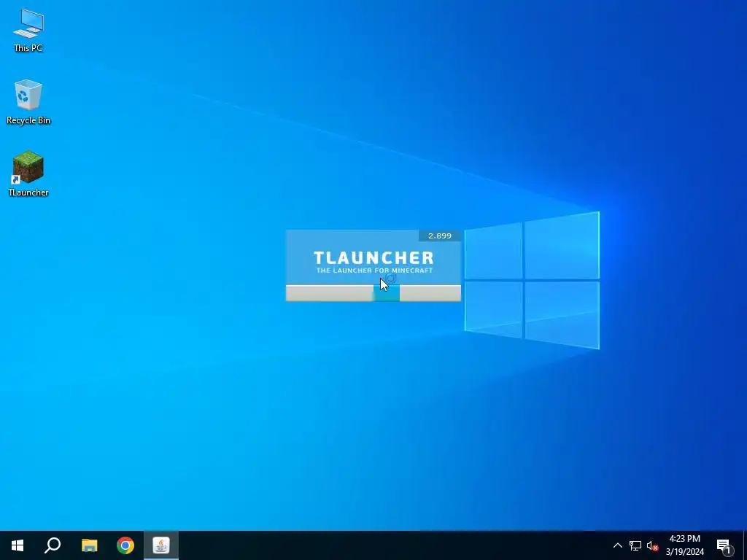747x560 pixels.
Task: Select the This PC desktop icon
Action: pyautogui.click(x=28, y=31)
